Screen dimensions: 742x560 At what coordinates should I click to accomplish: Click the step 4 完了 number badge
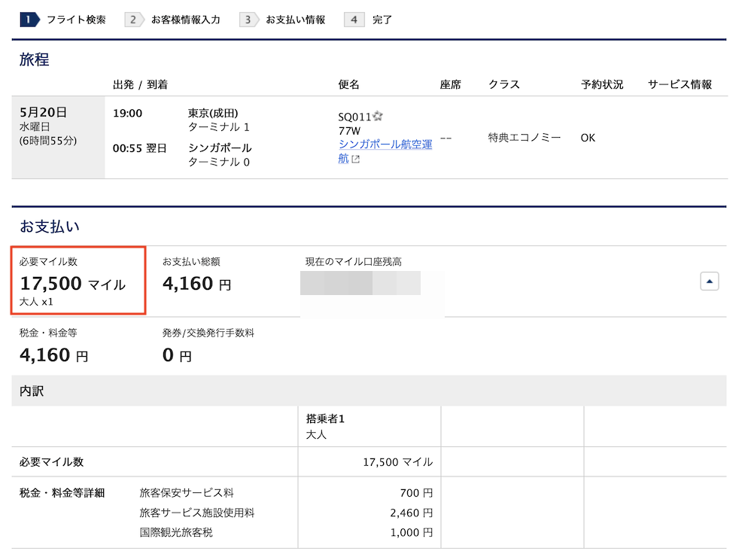[354, 19]
